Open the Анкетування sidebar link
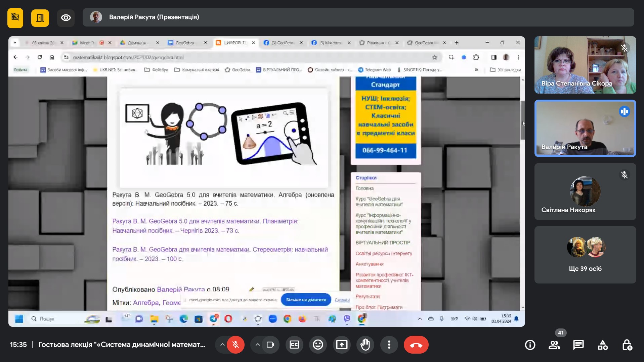The width and height of the screenshot is (644, 362). coord(369,264)
